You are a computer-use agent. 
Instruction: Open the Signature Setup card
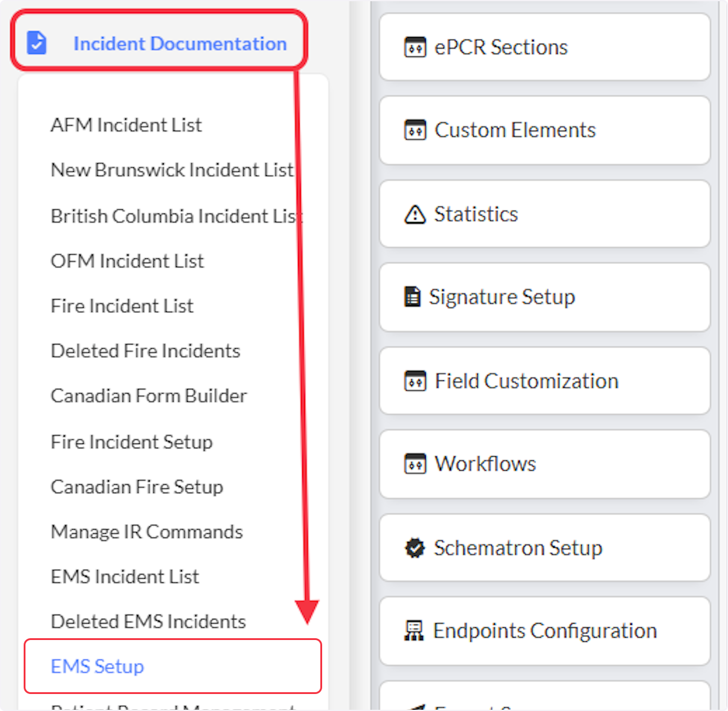point(545,297)
